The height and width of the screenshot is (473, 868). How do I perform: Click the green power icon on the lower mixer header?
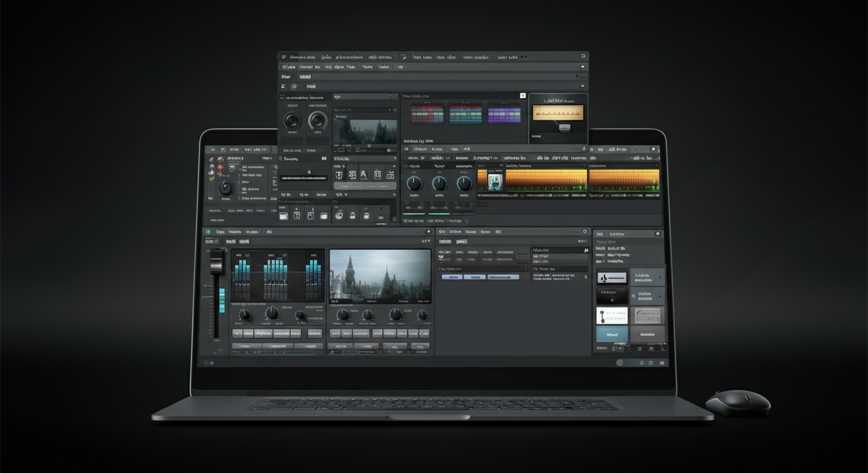click(208, 232)
